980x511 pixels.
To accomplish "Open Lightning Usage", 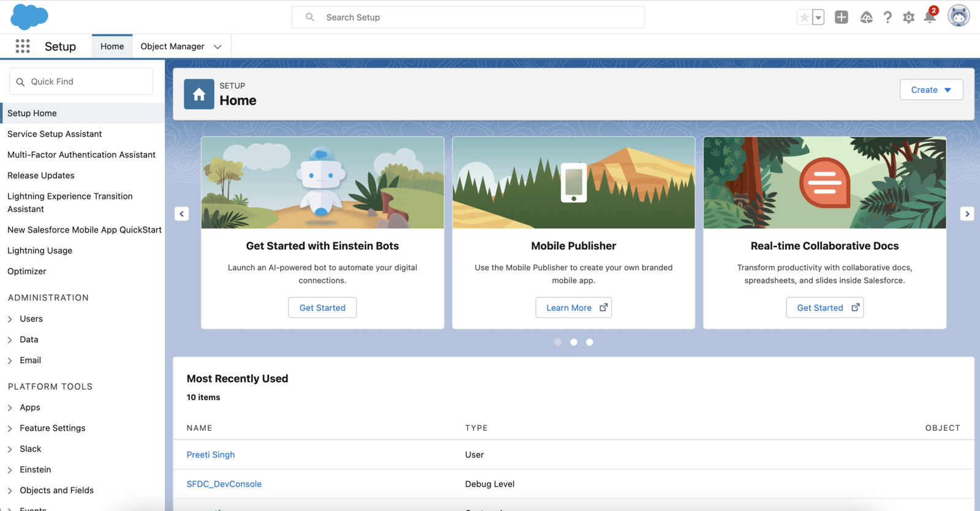I will coord(40,250).
